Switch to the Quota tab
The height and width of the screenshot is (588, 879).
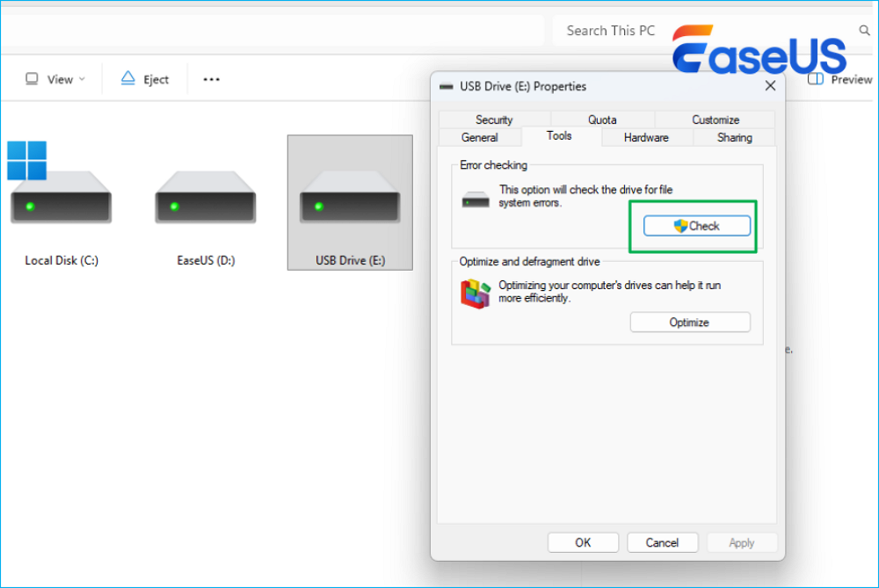coord(602,120)
